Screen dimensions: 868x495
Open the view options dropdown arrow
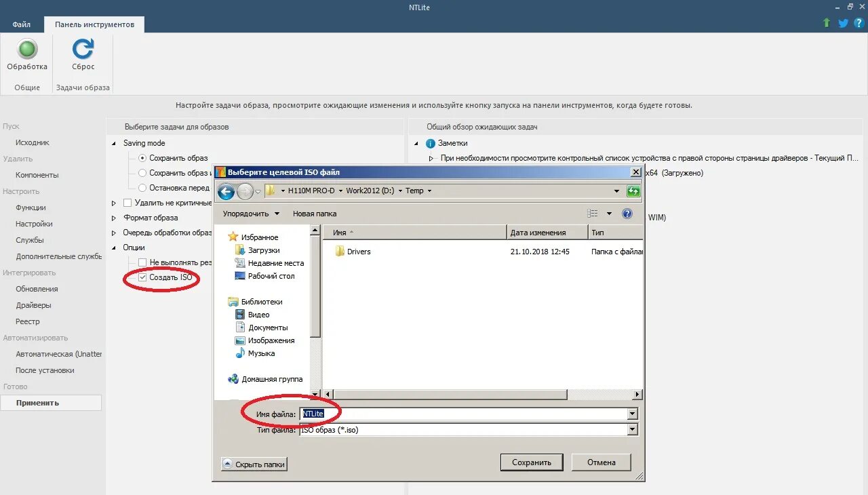tap(609, 214)
